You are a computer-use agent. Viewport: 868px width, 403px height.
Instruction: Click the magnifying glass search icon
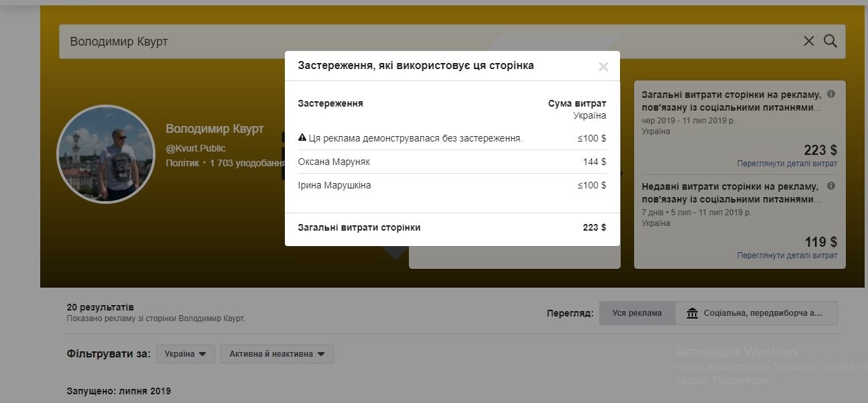(x=830, y=42)
